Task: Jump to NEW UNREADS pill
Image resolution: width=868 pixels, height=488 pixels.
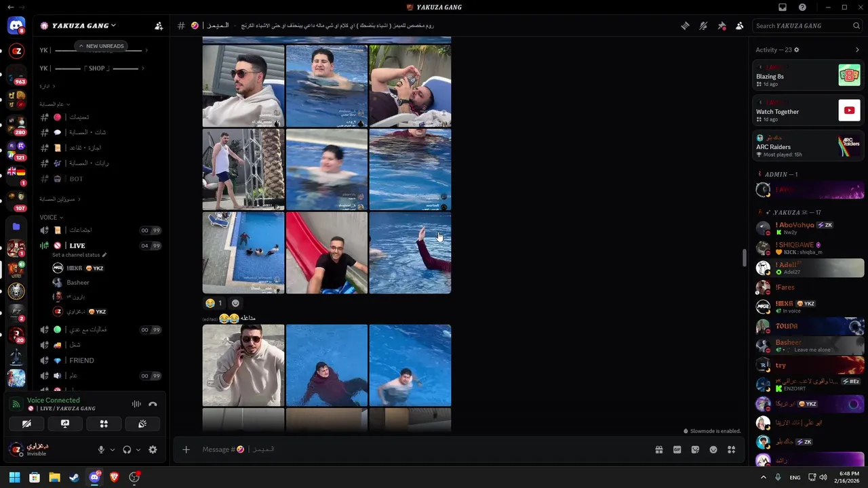Action: coord(101,46)
